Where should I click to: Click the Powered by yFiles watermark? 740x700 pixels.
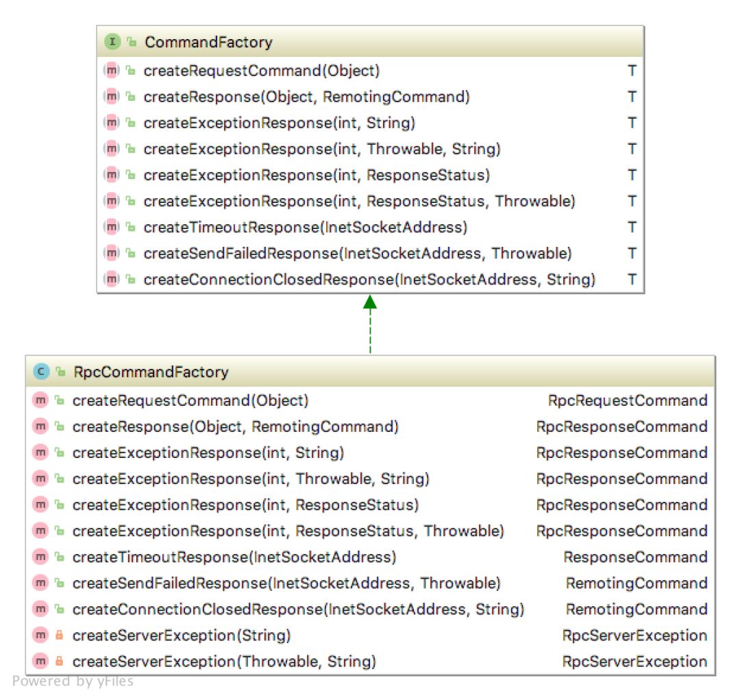click(x=73, y=681)
